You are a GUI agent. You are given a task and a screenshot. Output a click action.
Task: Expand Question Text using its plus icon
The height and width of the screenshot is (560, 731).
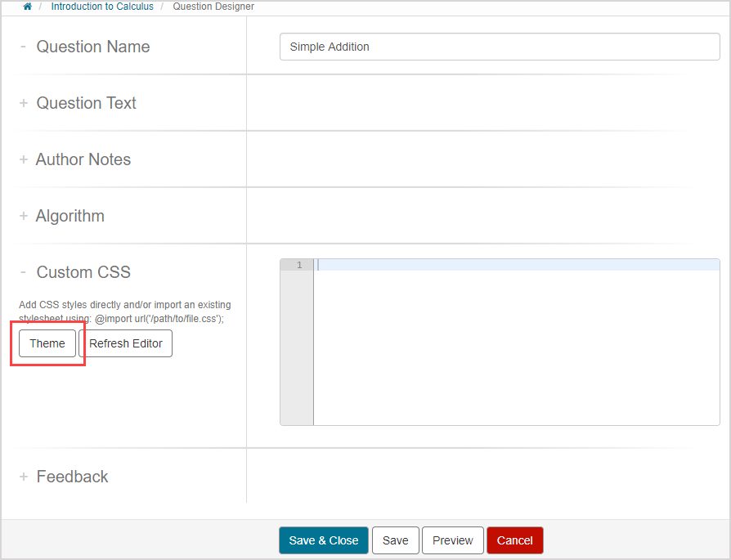(24, 103)
